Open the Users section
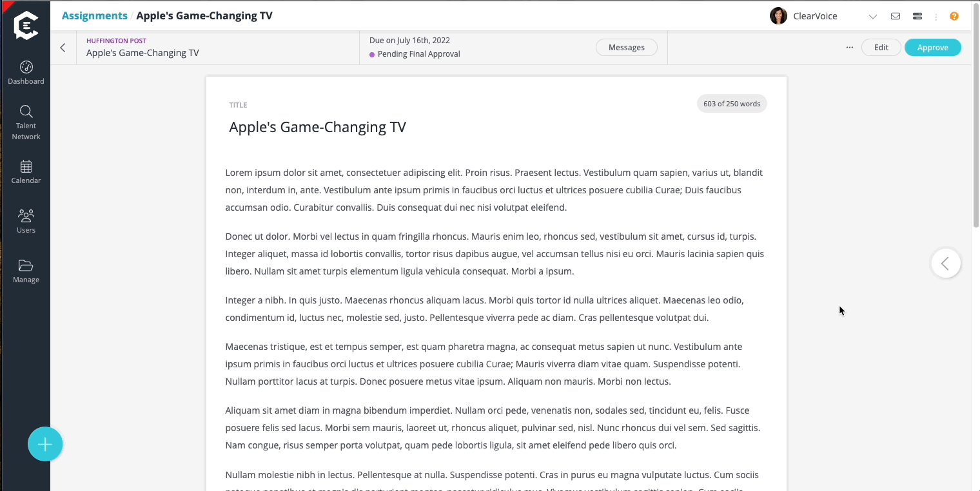 pyautogui.click(x=26, y=221)
